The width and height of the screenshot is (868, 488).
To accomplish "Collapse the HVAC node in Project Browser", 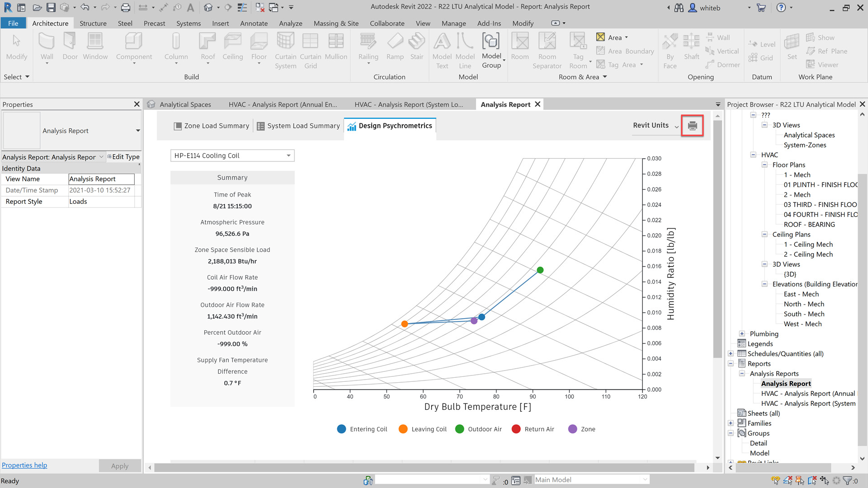I will (x=753, y=155).
